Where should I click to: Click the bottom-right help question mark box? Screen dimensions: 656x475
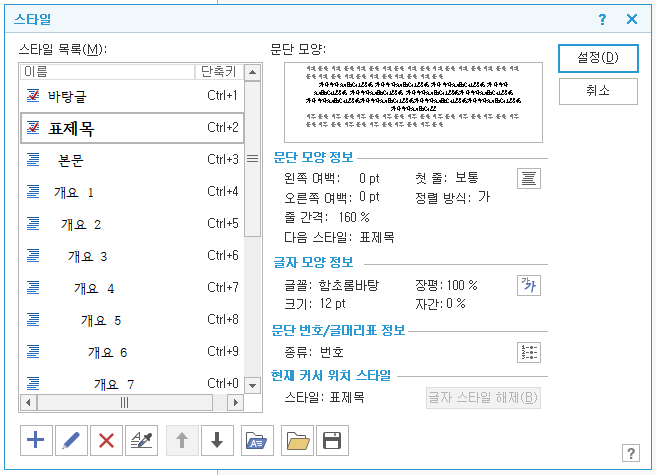[x=630, y=453]
